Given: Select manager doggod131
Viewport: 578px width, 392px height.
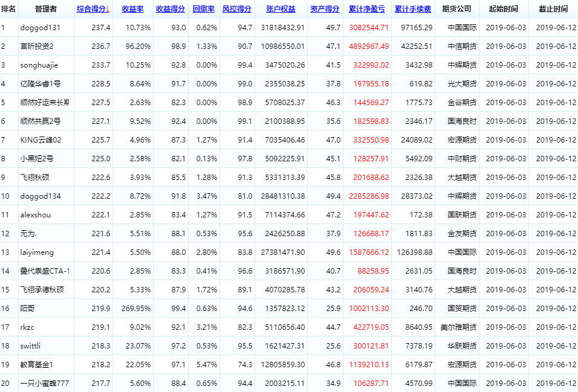Looking at the screenshot, I should click(x=40, y=28).
